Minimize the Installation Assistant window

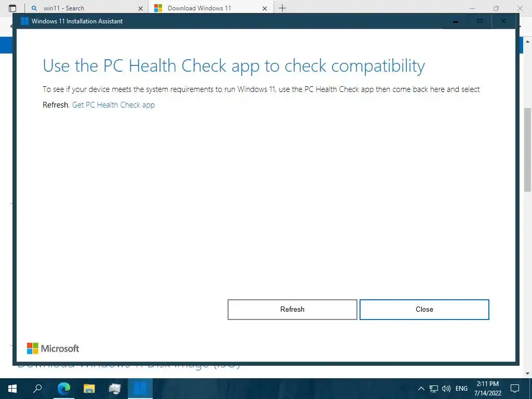[x=456, y=21]
